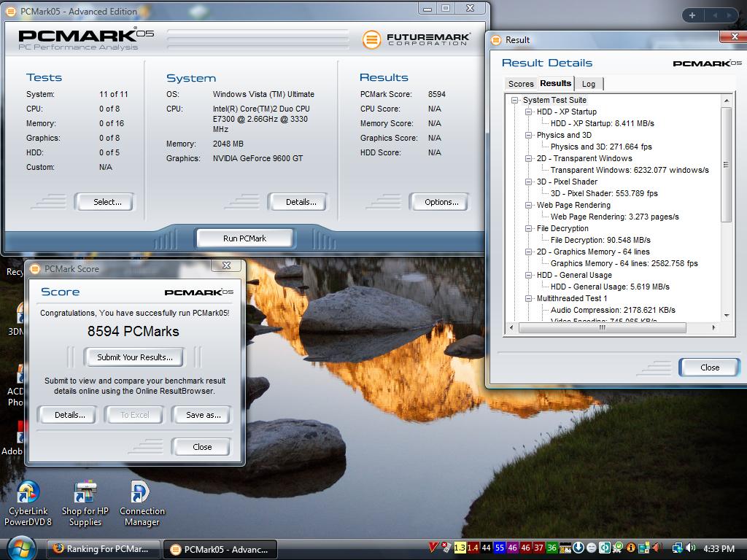Click the results tree scroll down arrow
The height and width of the screenshot is (560, 747).
[726, 315]
